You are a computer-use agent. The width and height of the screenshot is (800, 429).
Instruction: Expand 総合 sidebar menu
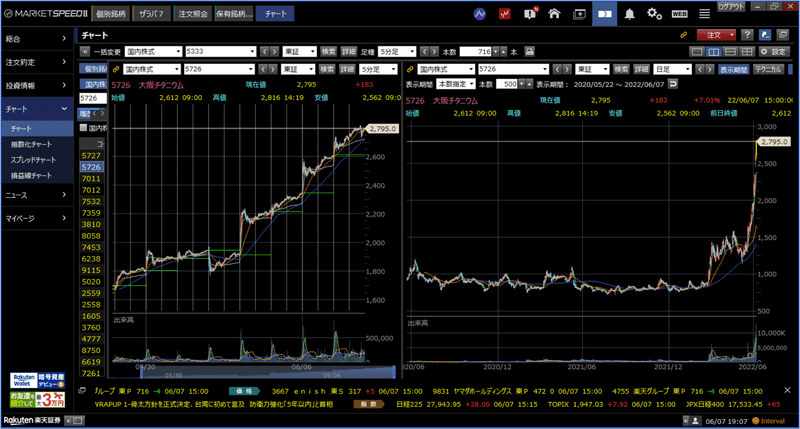[x=37, y=39]
